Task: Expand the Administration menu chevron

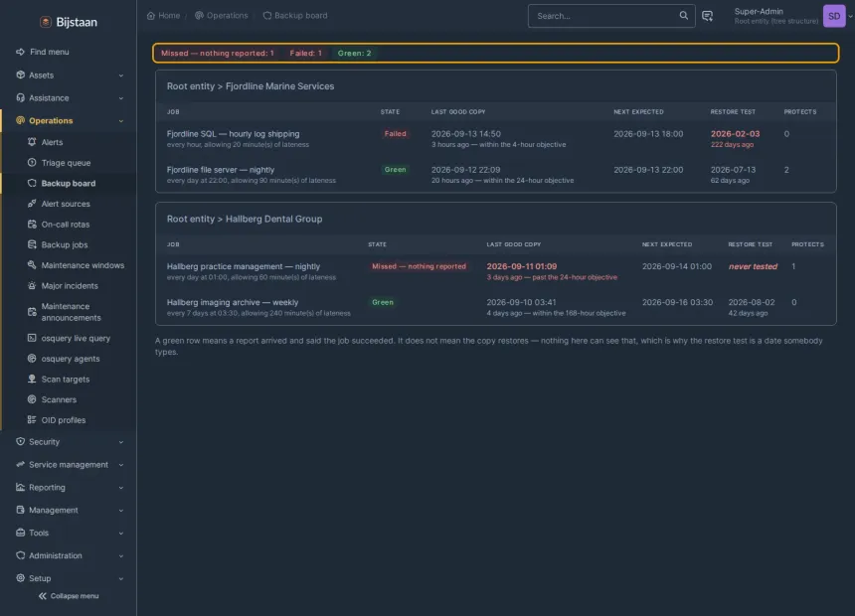Action: coord(121,556)
